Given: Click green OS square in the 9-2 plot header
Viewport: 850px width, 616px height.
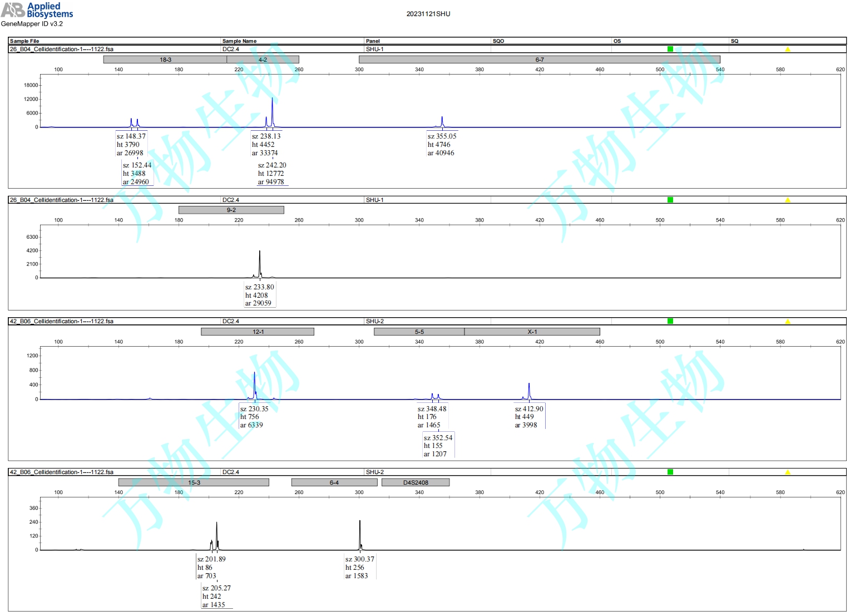Looking at the screenshot, I should click(x=670, y=200).
